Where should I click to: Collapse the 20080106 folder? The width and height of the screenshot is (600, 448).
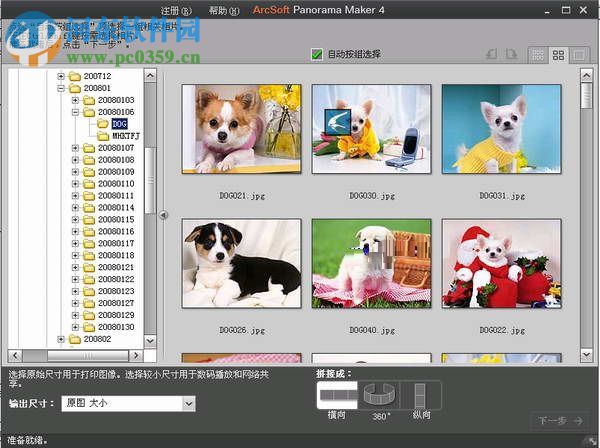[75, 112]
